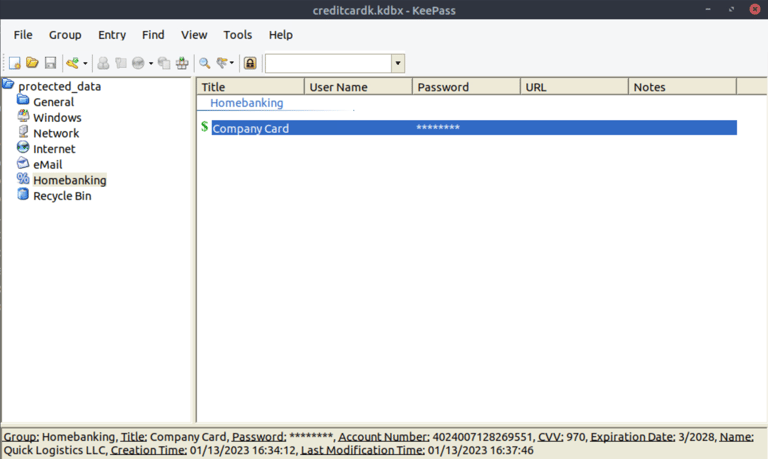This screenshot has height=459, width=768.
Task: Click the Copy User Name toolbar icon
Action: tap(103, 63)
